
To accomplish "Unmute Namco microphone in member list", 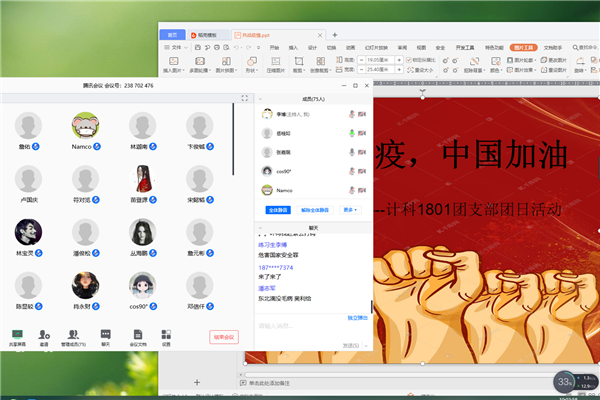I will (352, 190).
